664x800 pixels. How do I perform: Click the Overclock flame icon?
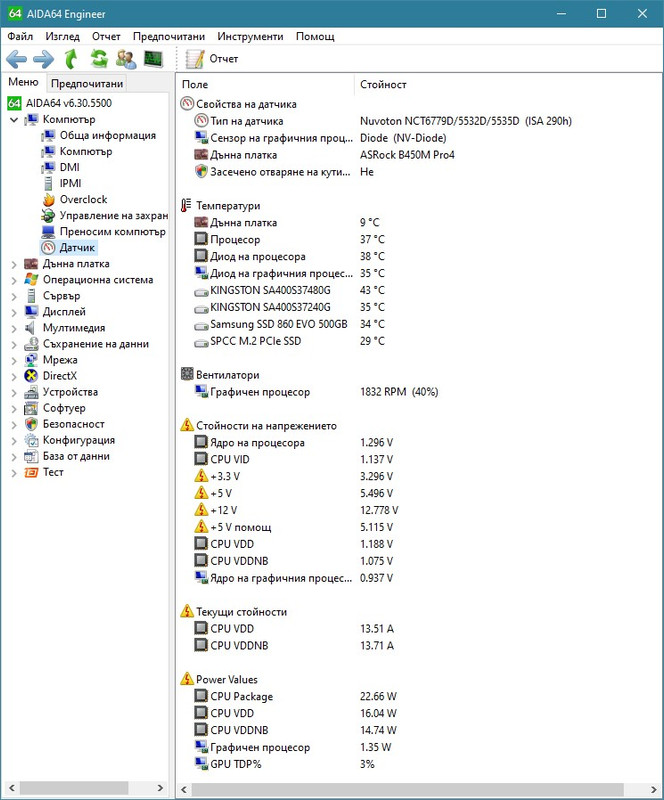tap(48, 199)
